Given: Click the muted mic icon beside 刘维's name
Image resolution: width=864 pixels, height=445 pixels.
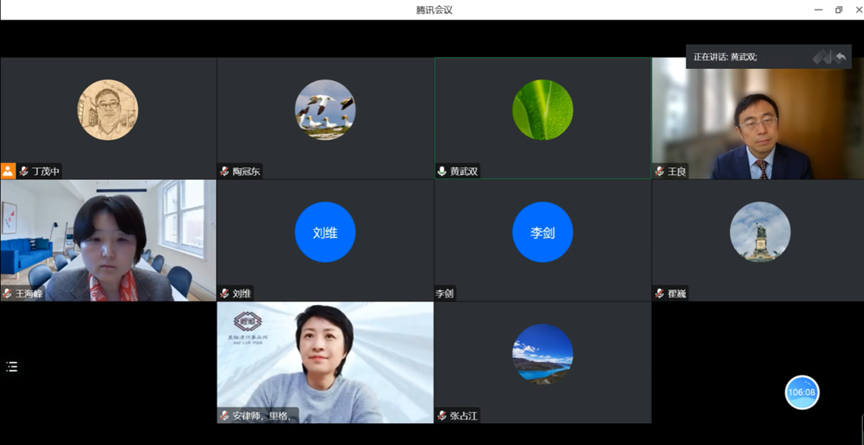Looking at the screenshot, I should [x=225, y=294].
